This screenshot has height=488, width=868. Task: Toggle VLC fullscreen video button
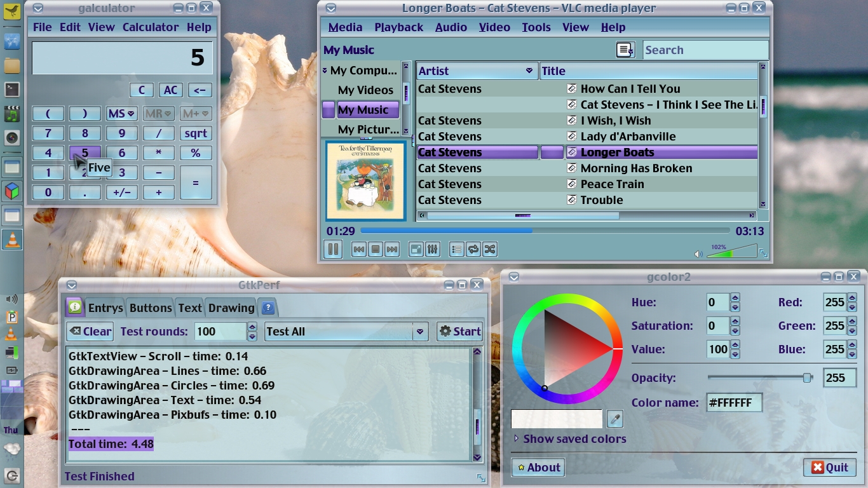click(416, 250)
